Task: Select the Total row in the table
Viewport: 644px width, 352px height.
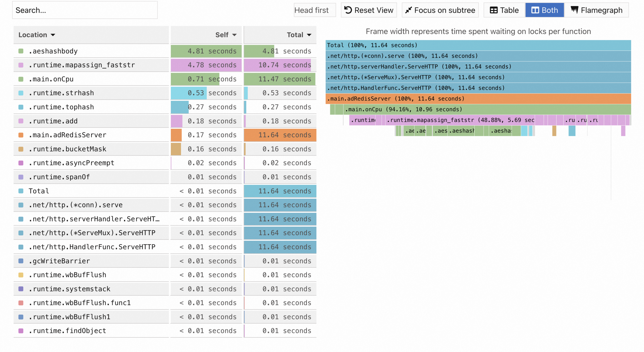Action: click(165, 191)
